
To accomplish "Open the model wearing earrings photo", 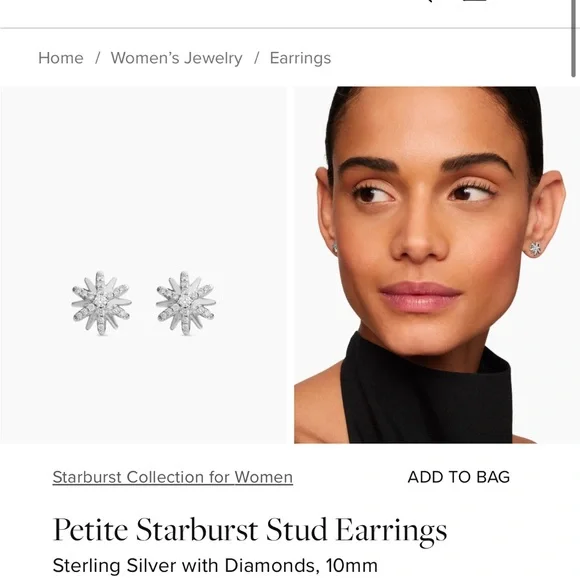I will point(437,265).
